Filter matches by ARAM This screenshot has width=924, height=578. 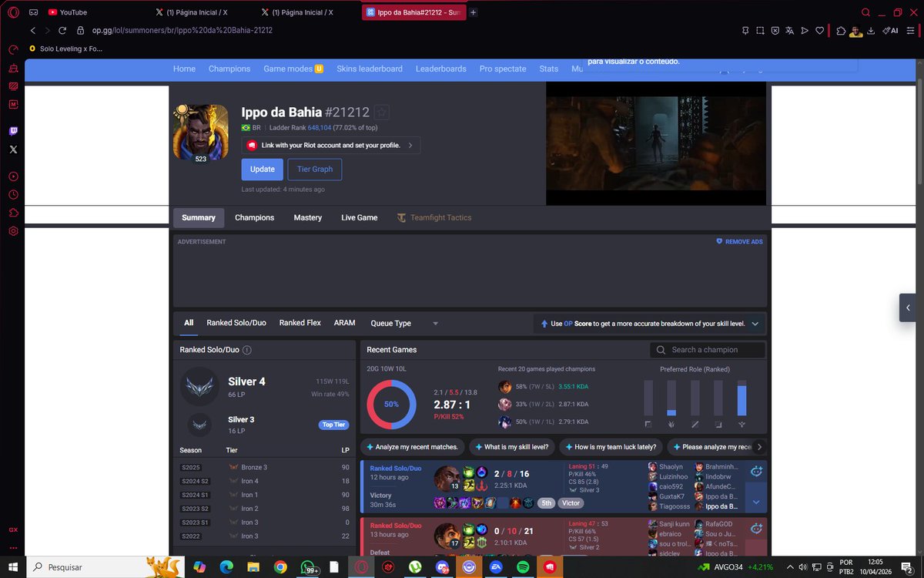[344, 323]
